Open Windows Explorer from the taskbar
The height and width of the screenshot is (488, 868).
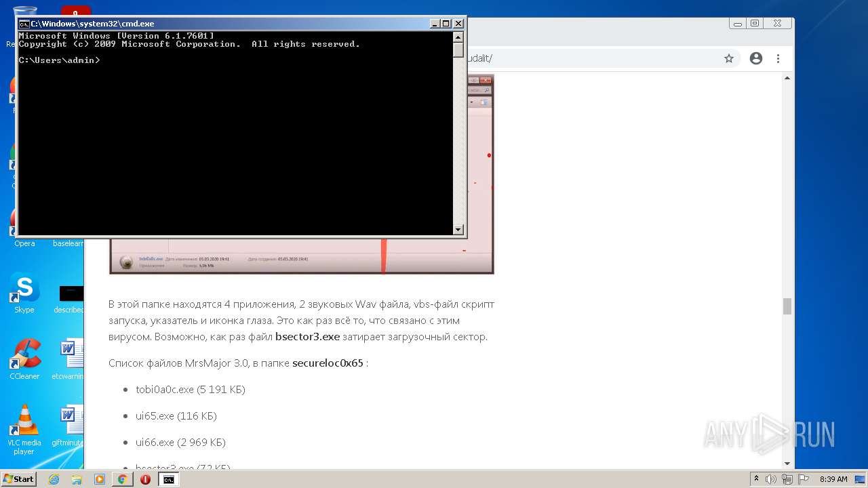(77, 479)
